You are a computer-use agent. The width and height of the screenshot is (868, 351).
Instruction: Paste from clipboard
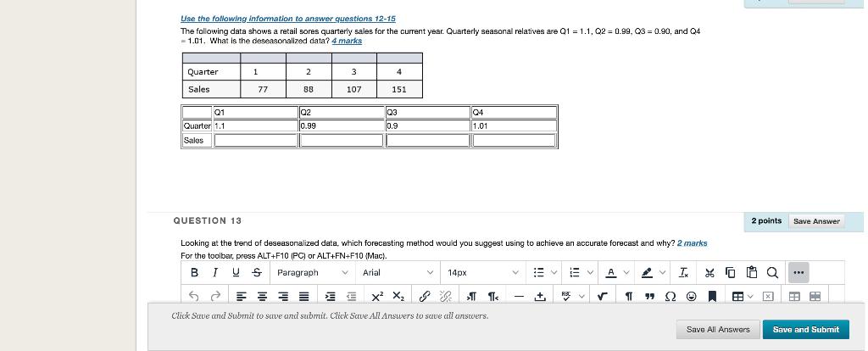(x=751, y=272)
